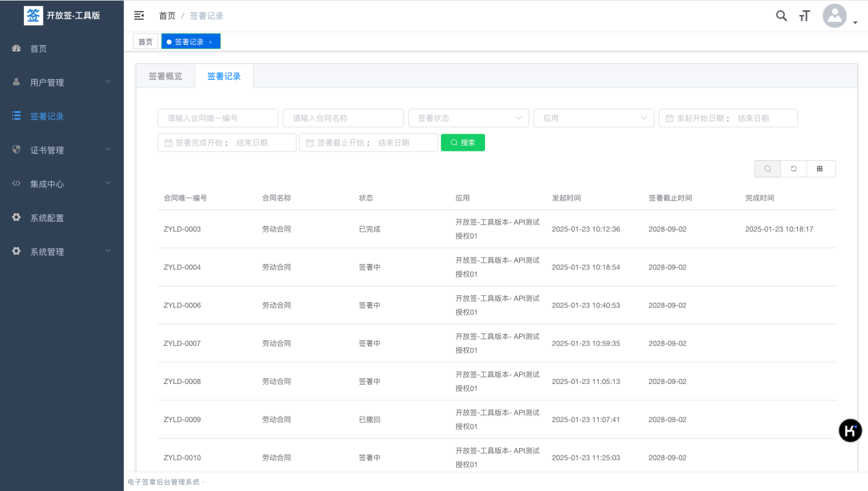Switch to the 签署记录 content tab
868x491 pixels.
[x=224, y=76]
